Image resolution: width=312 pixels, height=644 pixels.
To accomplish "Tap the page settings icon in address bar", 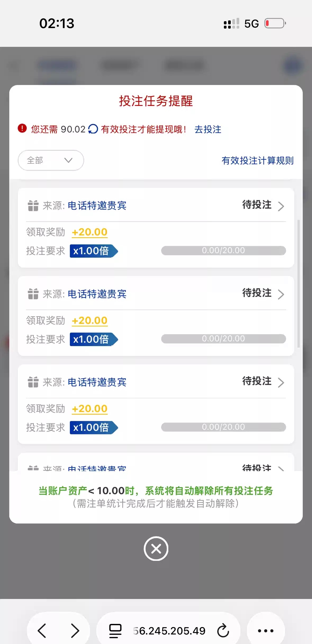I will tap(115, 630).
